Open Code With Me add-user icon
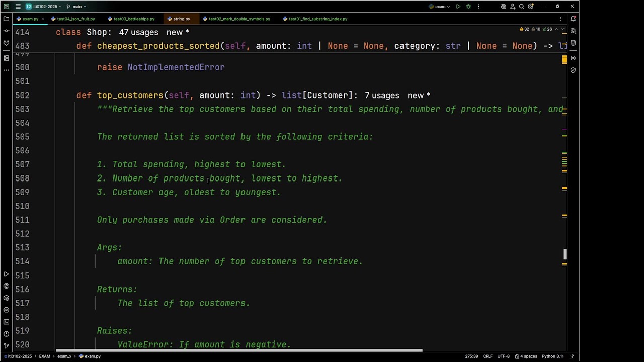 [x=513, y=7]
